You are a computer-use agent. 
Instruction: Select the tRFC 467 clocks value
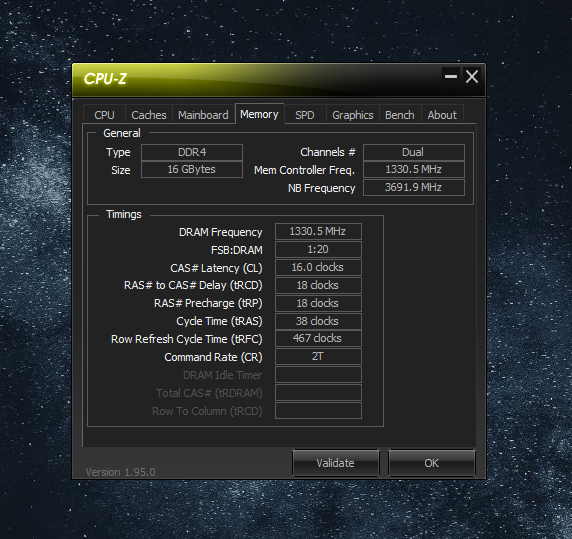pos(318,338)
